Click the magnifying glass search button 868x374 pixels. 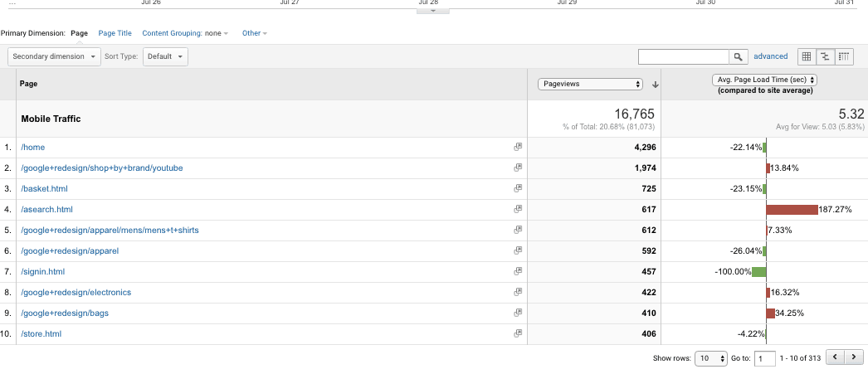pyautogui.click(x=738, y=56)
